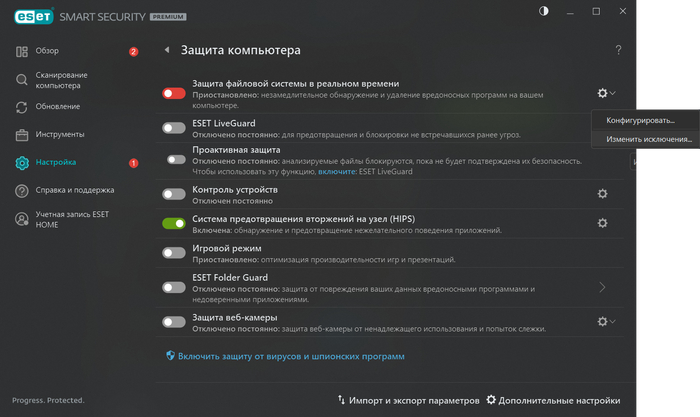Click the back arrow beside Защита компьютера
Viewport: 700px width, 417px height.
tap(167, 50)
